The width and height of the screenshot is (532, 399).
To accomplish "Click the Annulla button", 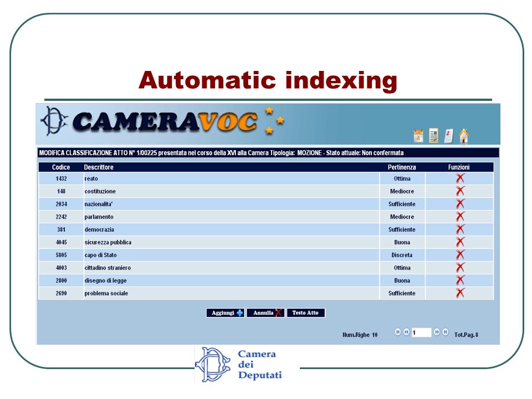I will 265,313.
